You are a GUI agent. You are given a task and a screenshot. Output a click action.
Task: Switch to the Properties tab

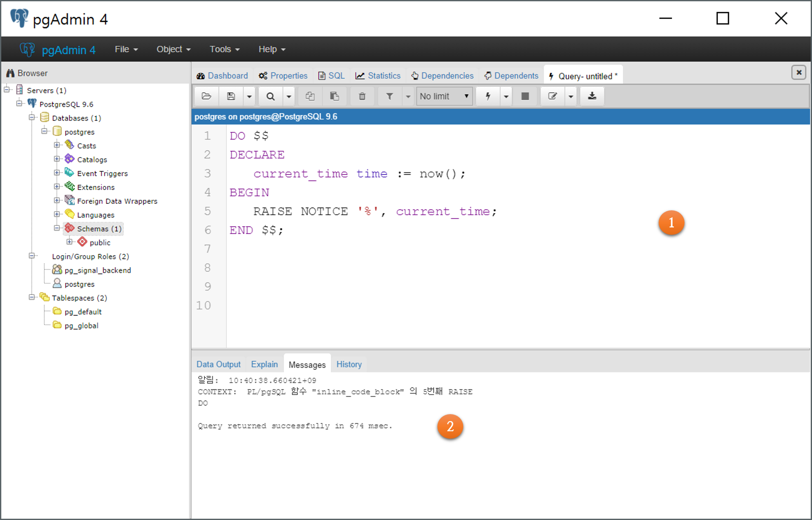(x=283, y=76)
